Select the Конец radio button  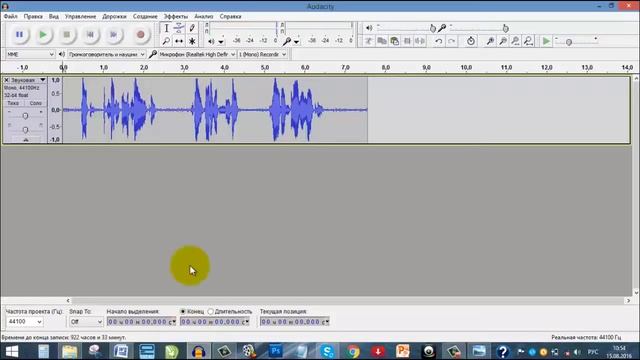[183, 311]
